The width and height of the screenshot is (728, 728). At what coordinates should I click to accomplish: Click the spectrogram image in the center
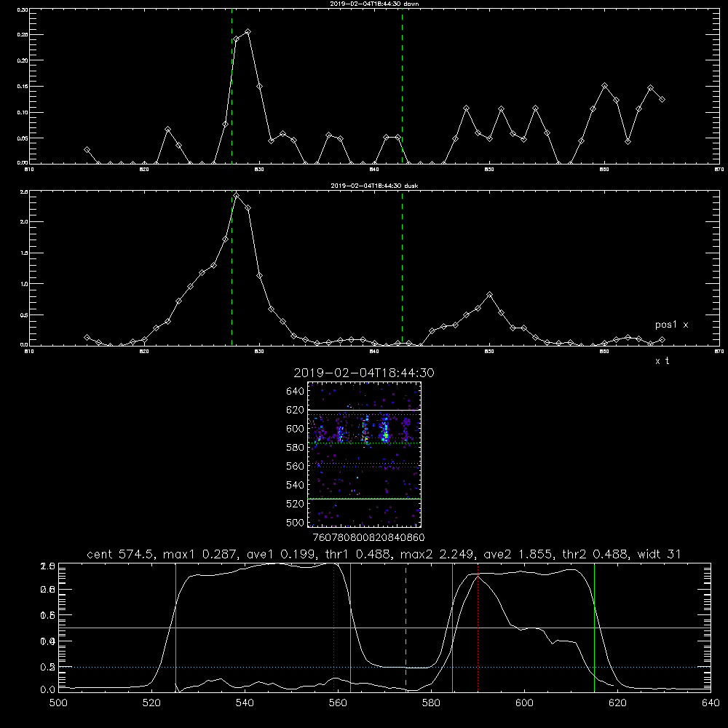coord(365,454)
